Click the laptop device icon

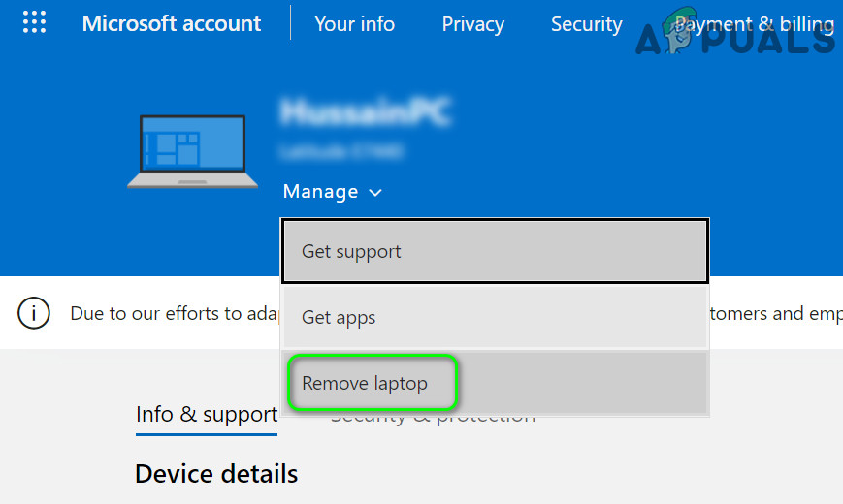pos(193,151)
